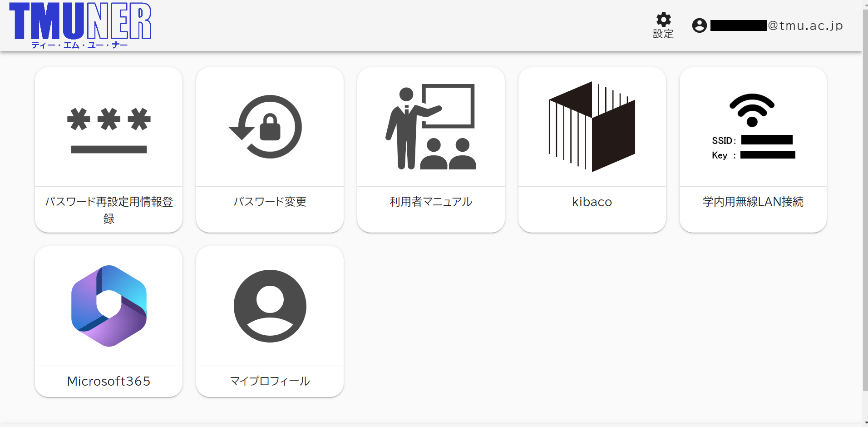Image resolution: width=868 pixels, height=427 pixels.
Task: Click the SSID text on the wireless card
Action: (724, 140)
